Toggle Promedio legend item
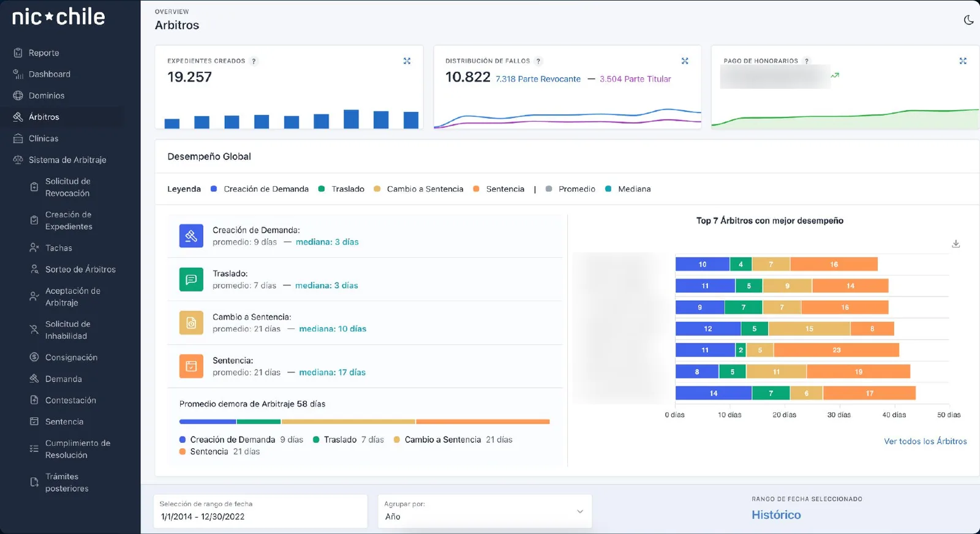Screen dimensions: 980x534 click(570, 189)
